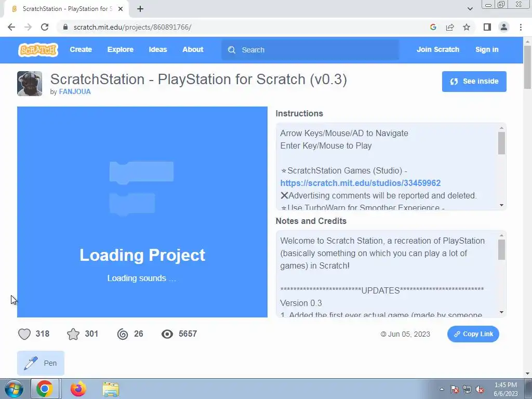This screenshot has width=532, height=399.
Task: Click Sign in
Action: [486, 49]
